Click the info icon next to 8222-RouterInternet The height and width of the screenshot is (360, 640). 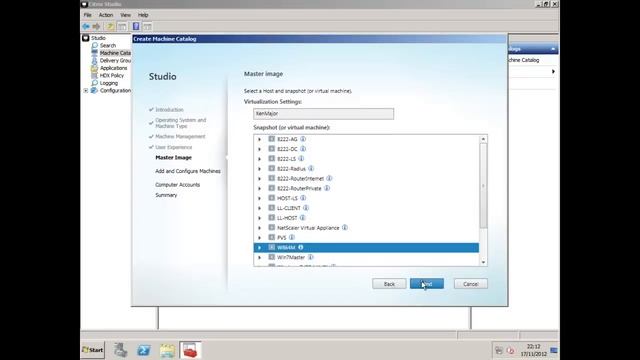pos(329,178)
